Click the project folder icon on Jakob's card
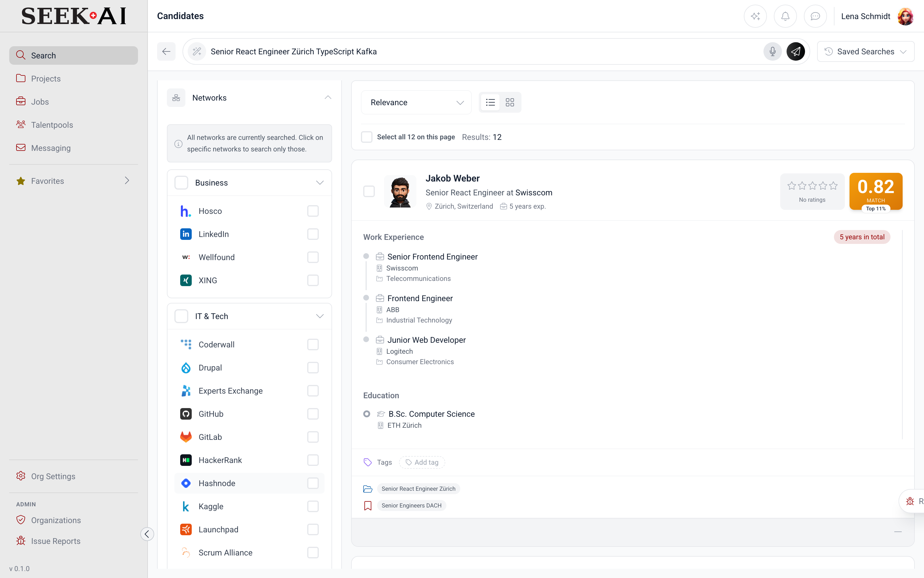Image resolution: width=924 pixels, height=578 pixels. (x=368, y=488)
